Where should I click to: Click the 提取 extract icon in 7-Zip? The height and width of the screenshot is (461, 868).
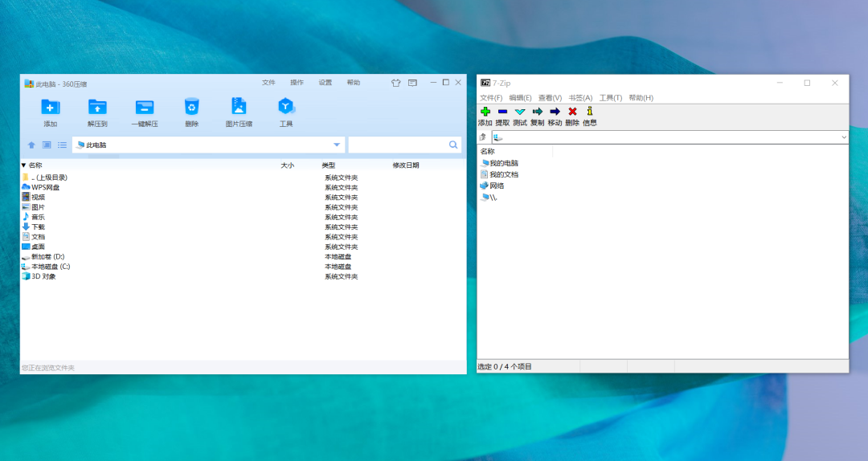pos(502,112)
